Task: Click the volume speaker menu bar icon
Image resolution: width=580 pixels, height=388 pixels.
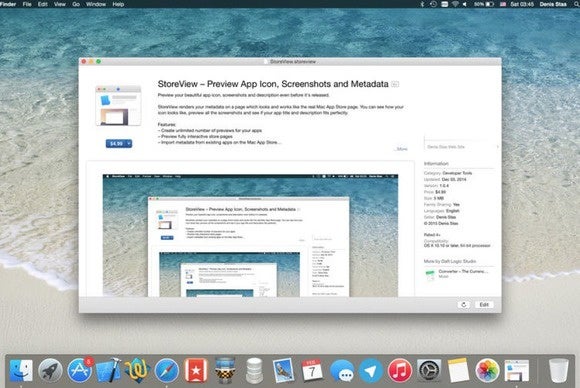Action: tap(465, 4)
